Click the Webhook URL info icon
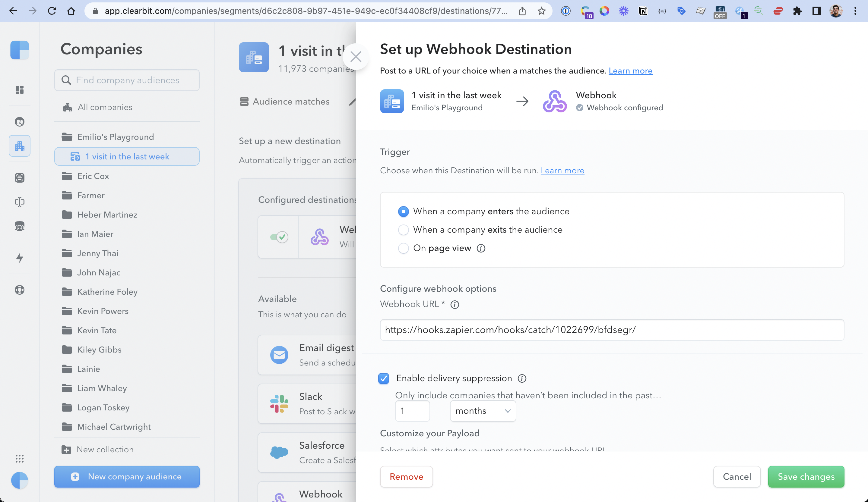The width and height of the screenshot is (868, 502). [455, 305]
